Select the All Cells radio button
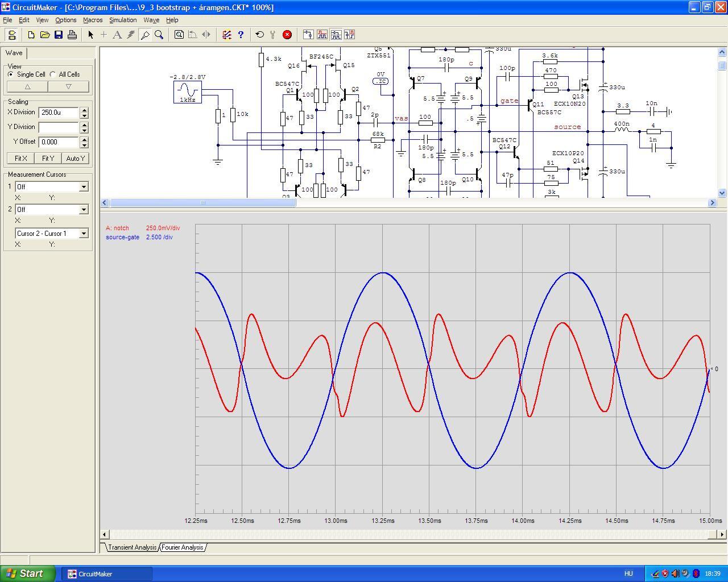 pyautogui.click(x=53, y=74)
